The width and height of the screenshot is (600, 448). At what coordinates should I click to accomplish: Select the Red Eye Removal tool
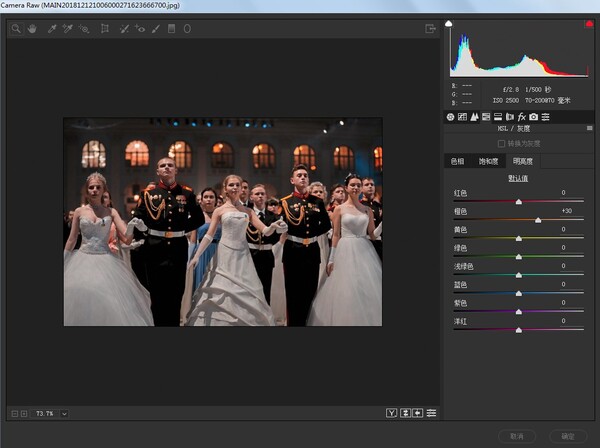click(x=140, y=29)
